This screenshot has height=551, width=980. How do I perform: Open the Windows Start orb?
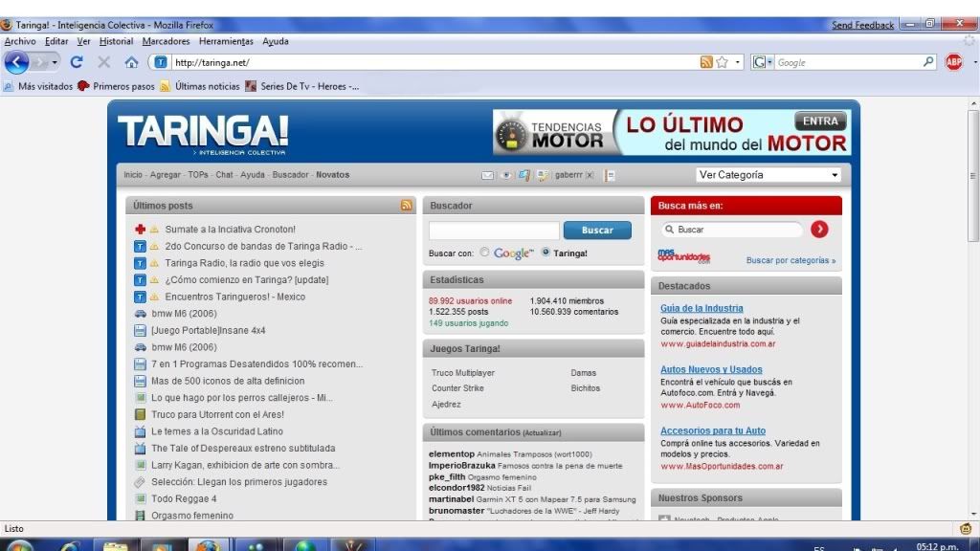click(x=20, y=546)
